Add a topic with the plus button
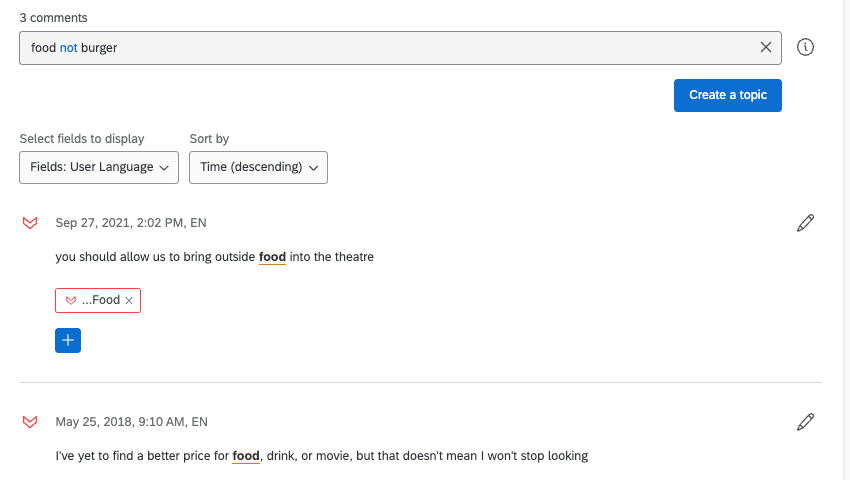850x480 pixels. (68, 340)
